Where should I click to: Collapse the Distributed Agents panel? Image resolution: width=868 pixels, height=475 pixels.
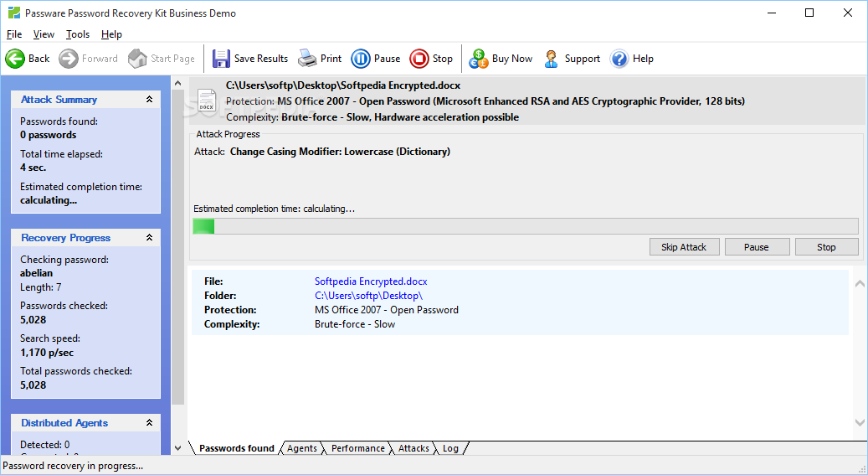point(149,422)
